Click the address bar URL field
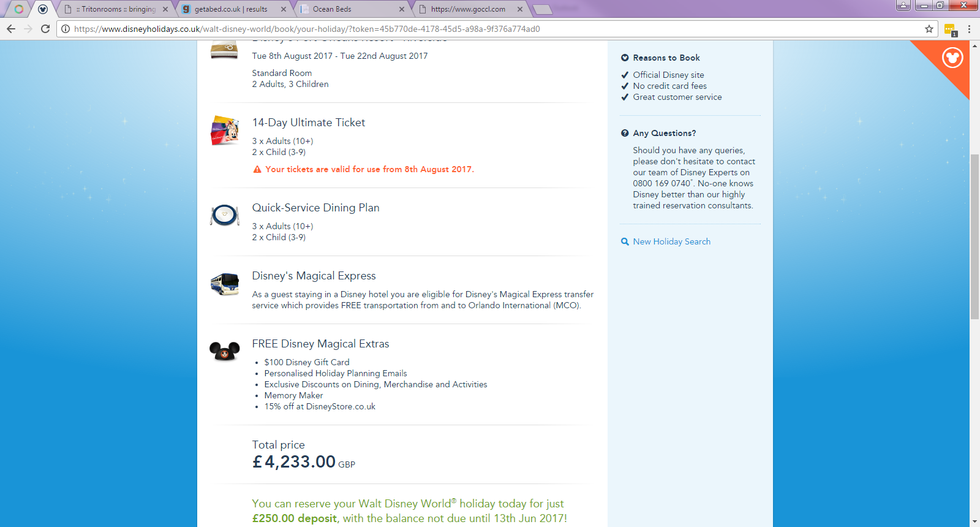The height and width of the screenshot is (527, 980). point(496,29)
